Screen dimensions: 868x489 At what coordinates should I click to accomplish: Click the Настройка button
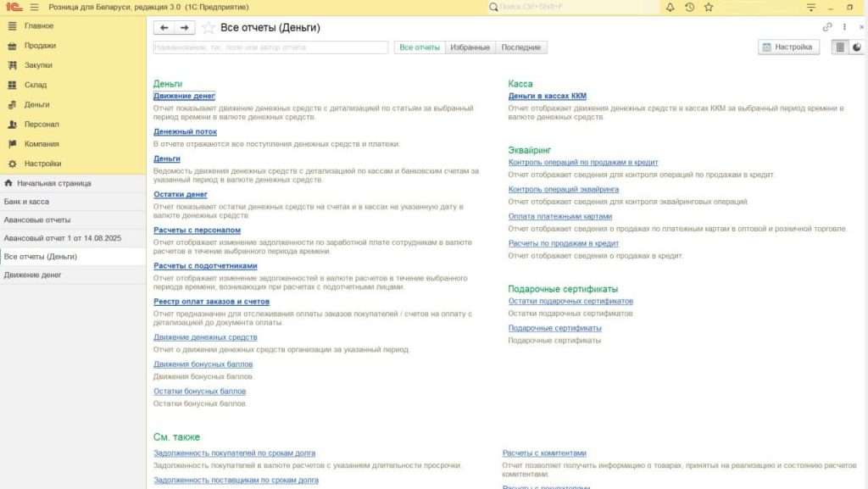click(x=788, y=47)
